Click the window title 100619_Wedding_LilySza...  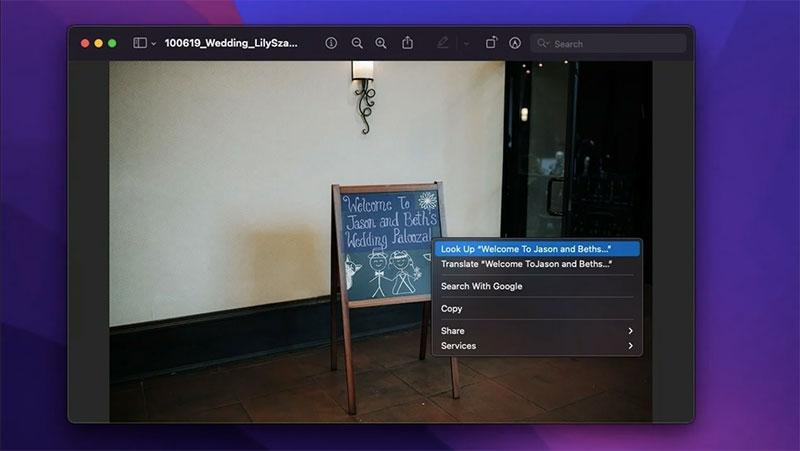(231, 43)
